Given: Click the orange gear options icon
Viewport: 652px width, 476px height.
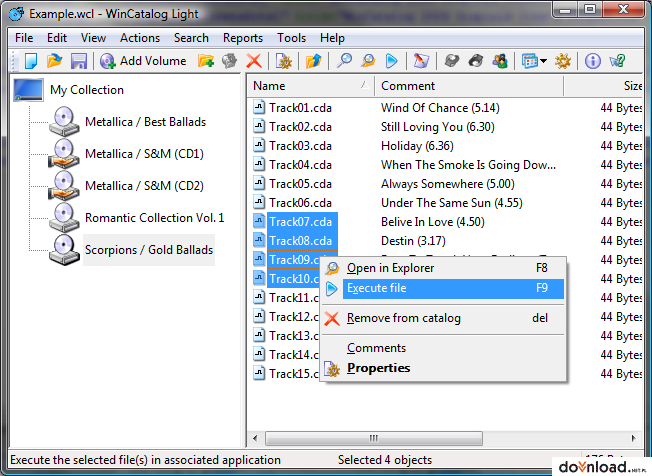Looking at the screenshot, I should pyautogui.click(x=563, y=61).
